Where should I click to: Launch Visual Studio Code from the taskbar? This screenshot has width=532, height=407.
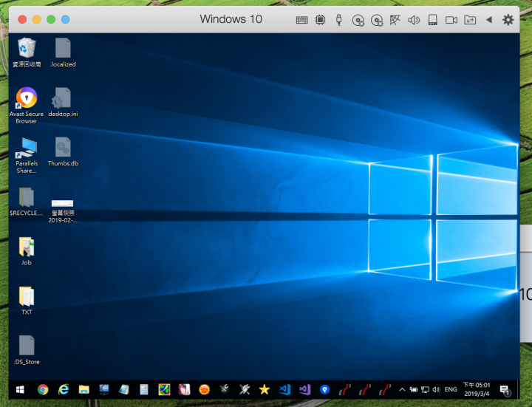[x=284, y=390]
